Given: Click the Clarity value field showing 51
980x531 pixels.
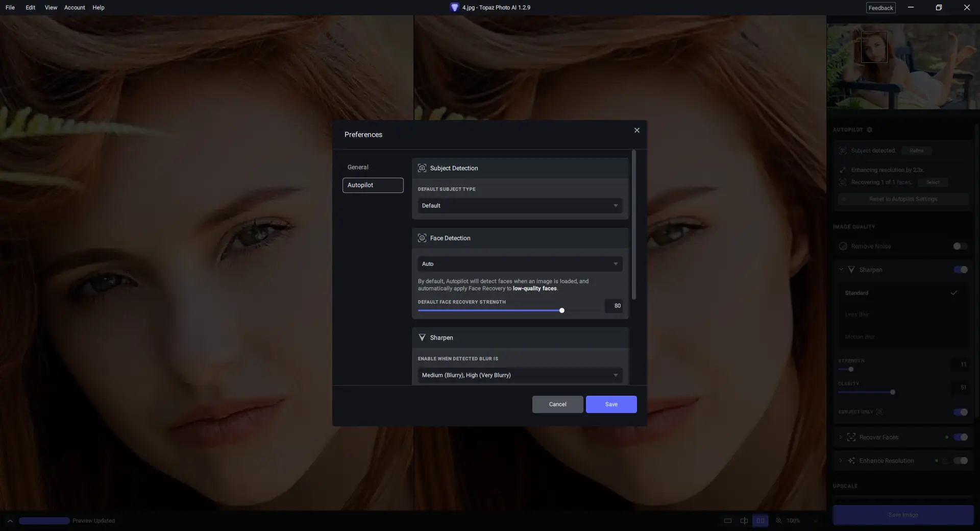Looking at the screenshot, I should point(960,388).
